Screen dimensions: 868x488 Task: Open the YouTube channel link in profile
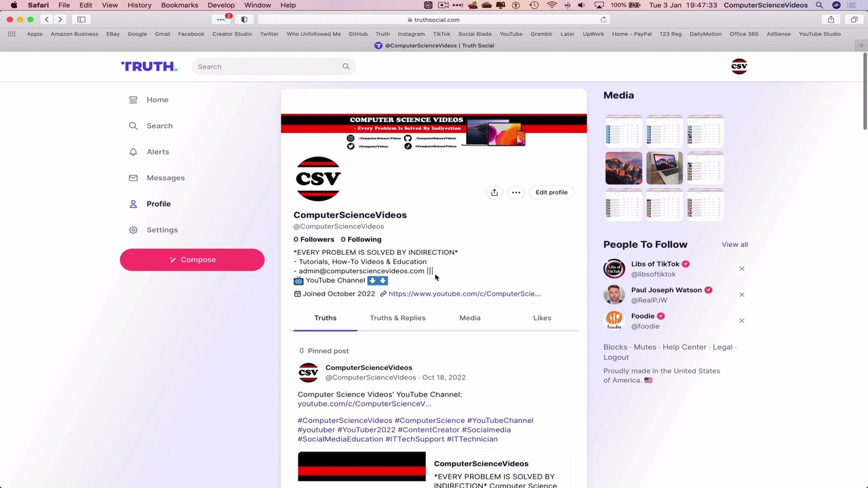pos(465,294)
